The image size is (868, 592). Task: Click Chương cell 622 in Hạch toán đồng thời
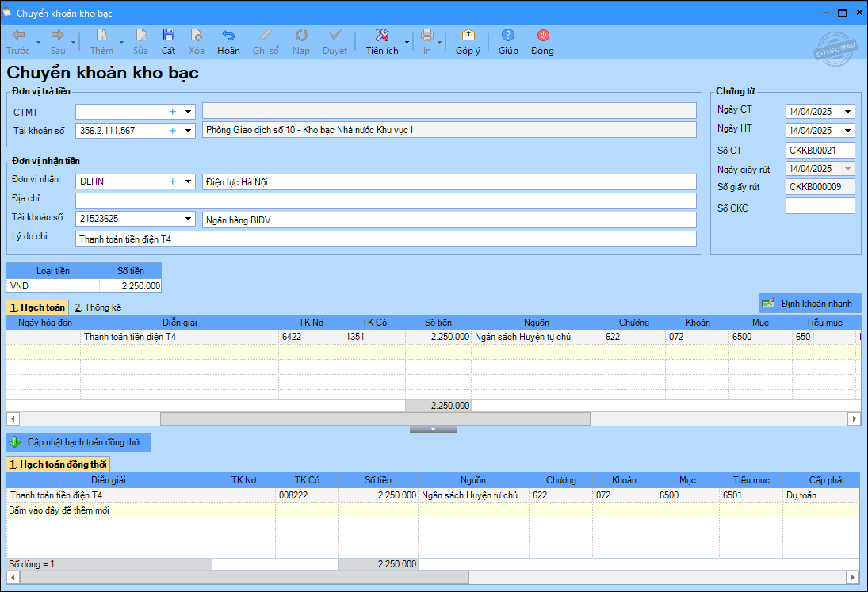coord(560,495)
